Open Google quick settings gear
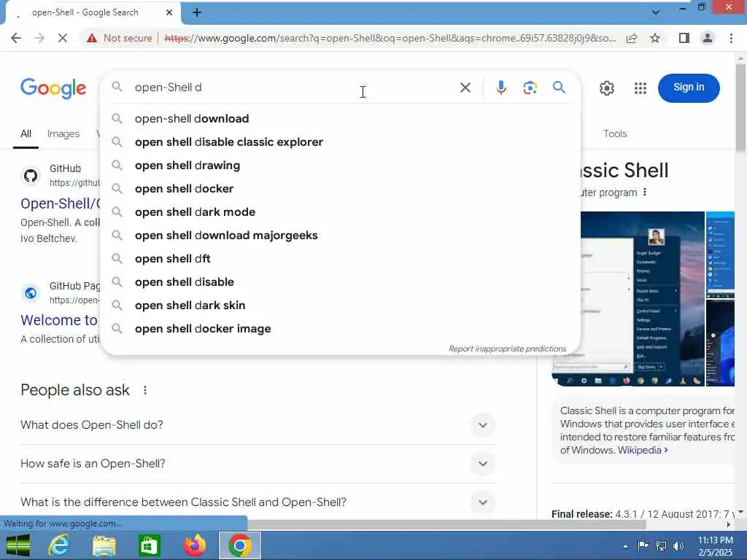Screen dimensions: 747x560 (606, 88)
